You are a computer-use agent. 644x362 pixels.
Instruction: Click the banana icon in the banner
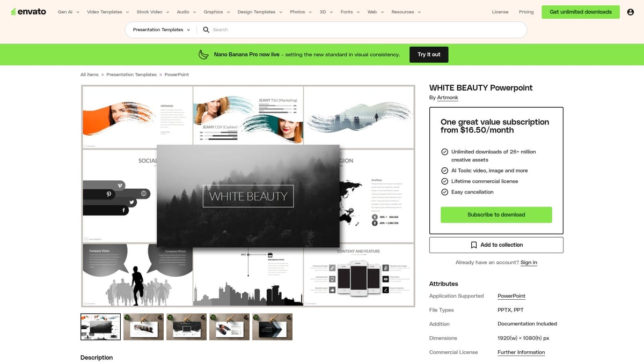[203, 54]
